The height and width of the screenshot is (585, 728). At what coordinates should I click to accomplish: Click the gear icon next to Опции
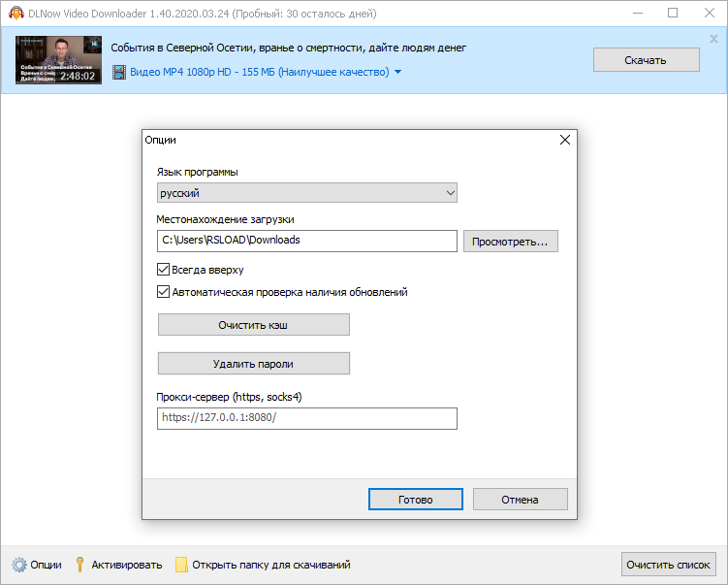[19, 565]
